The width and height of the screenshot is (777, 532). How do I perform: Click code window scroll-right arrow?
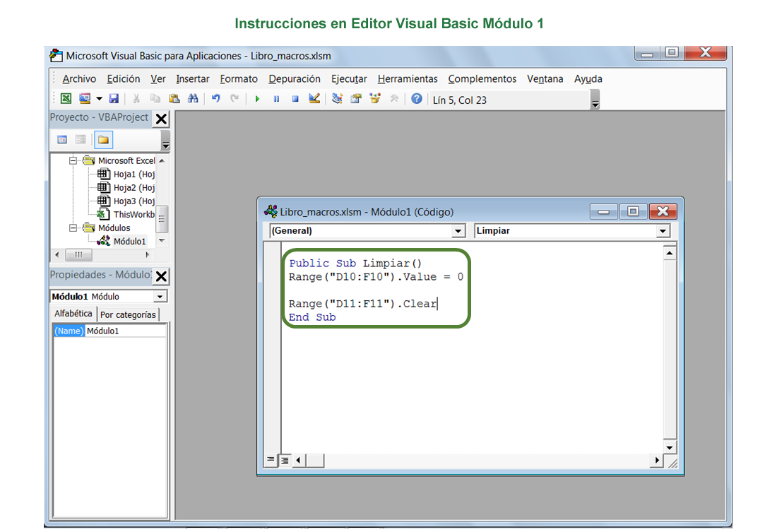click(x=657, y=460)
